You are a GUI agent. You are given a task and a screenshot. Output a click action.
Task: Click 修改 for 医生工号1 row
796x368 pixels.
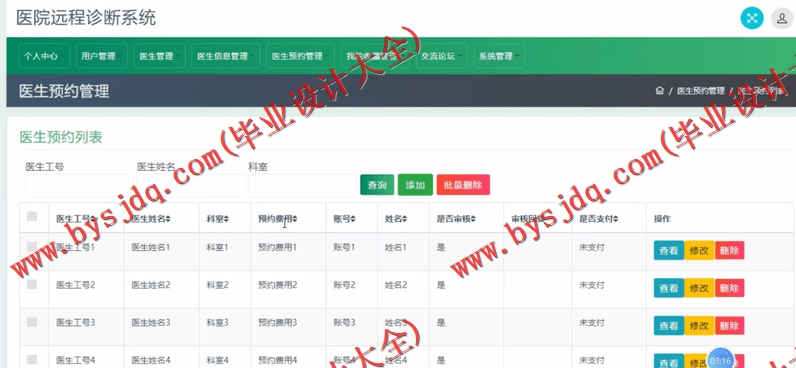699,250
